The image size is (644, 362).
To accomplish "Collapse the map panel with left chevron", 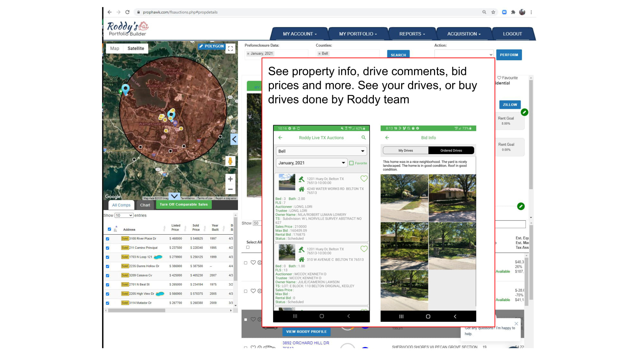I will pos(234,139).
